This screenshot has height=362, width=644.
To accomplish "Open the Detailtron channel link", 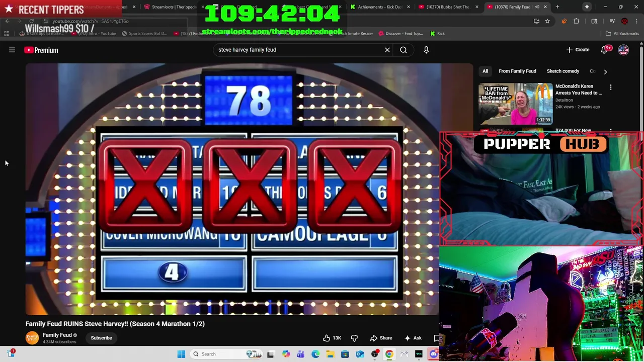I will coord(564,100).
